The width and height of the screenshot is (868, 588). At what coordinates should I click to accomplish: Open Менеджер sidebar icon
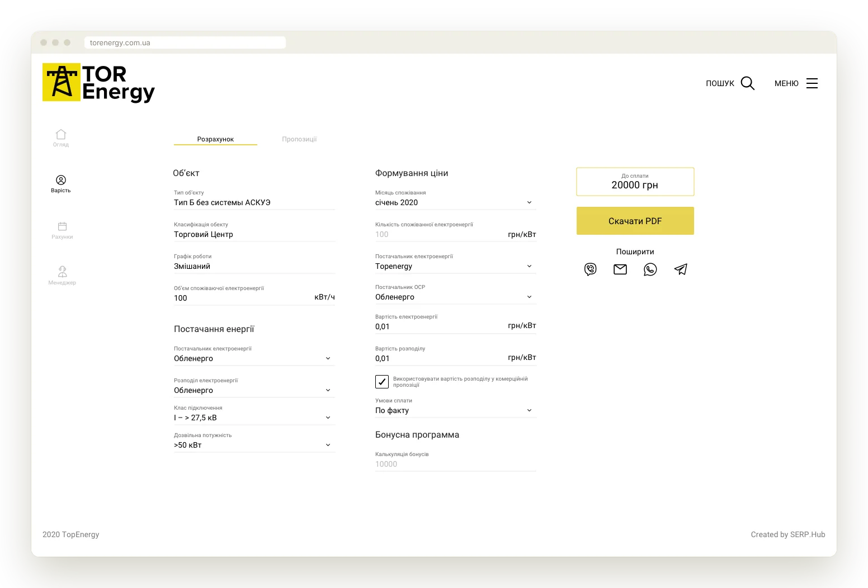pos(62,272)
